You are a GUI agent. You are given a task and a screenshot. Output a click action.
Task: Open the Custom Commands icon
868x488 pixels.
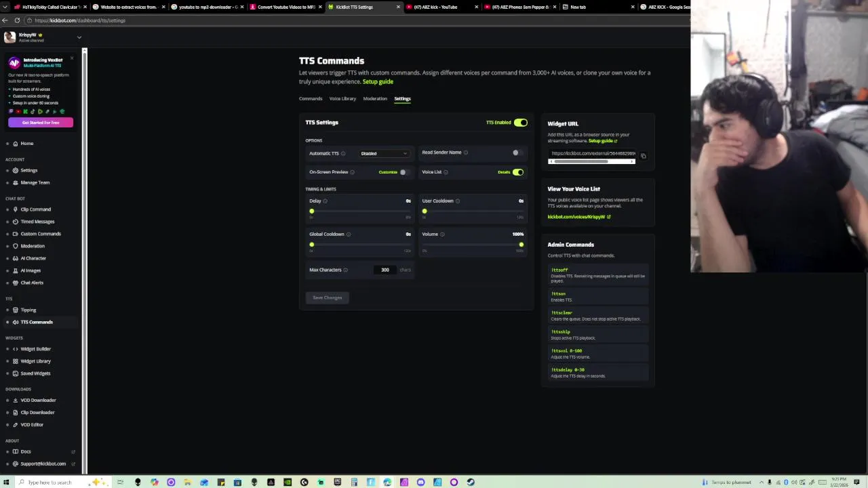pos(16,234)
